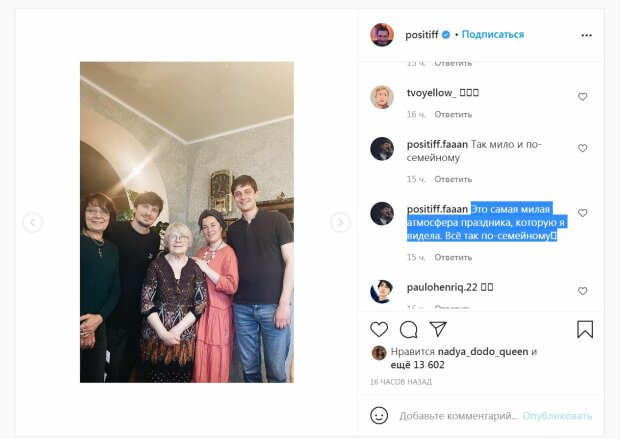Image resolution: width=620 pixels, height=439 pixels.
Task: View the ещё 13 602 likes list
Action: pos(418,365)
